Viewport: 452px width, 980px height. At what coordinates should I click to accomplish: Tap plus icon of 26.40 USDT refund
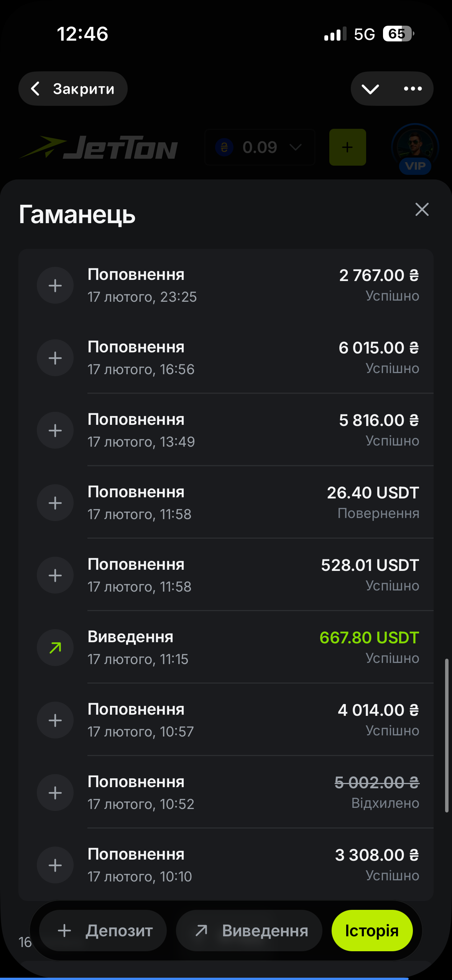pyautogui.click(x=55, y=503)
